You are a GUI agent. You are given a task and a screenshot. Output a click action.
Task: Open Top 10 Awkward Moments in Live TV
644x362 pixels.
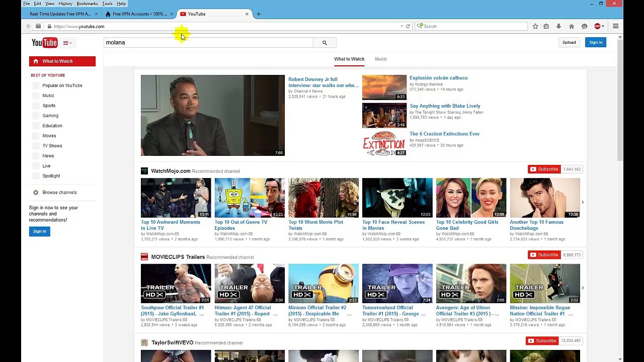click(x=171, y=225)
